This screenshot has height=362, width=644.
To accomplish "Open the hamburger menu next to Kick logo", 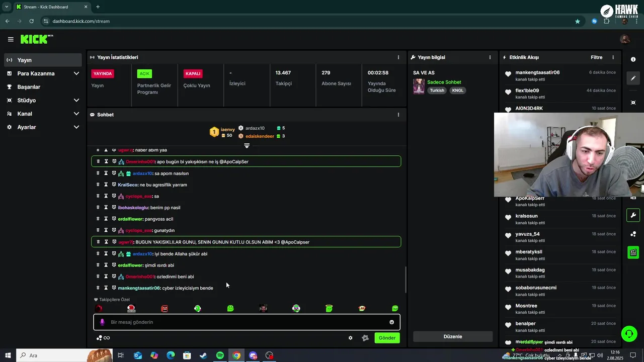I will click(11, 39).
